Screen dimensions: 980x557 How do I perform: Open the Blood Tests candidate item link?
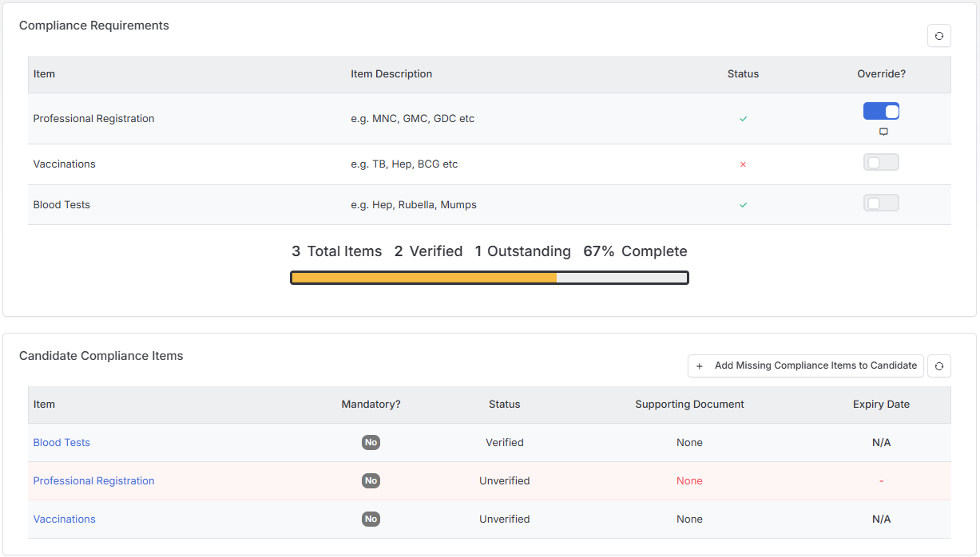pos(61,443)
